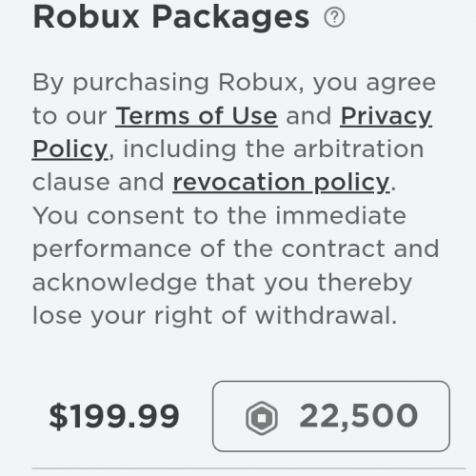
Task: Click the 'including the arbitration' text
Action: pos(273,149)
